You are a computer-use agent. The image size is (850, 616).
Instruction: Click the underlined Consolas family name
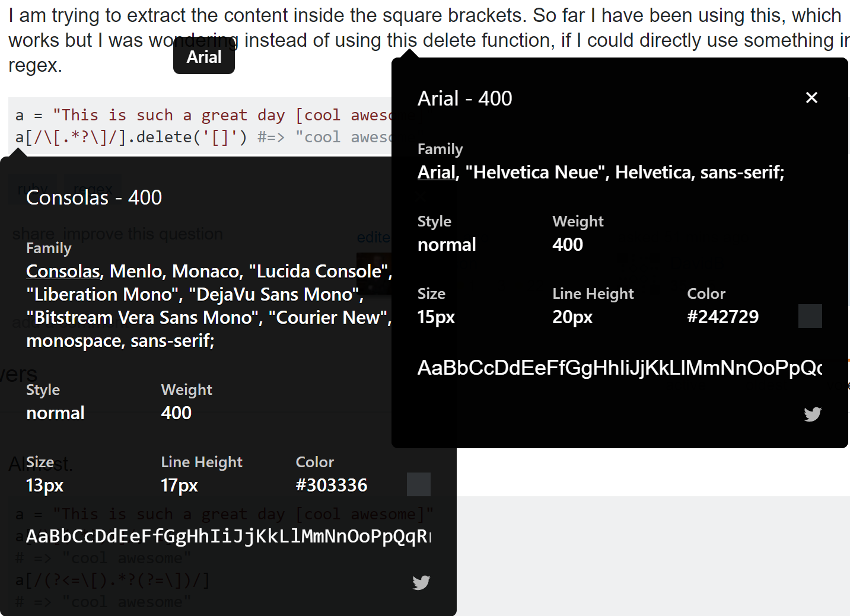[63, 272]
